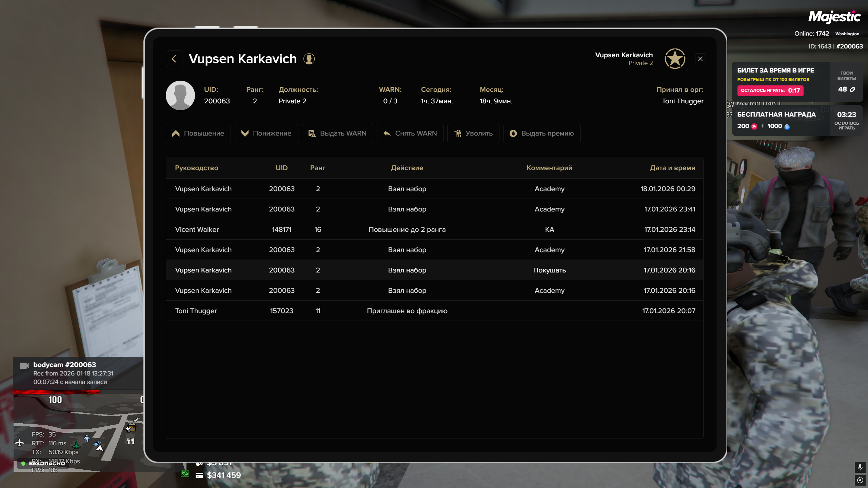The image size is (868, 488).
Task: Close the member profile panel
Action: tap(700, 59)
